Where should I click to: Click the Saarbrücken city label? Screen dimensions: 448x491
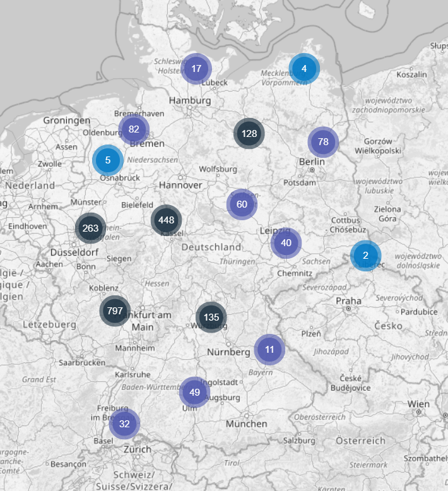82,363
